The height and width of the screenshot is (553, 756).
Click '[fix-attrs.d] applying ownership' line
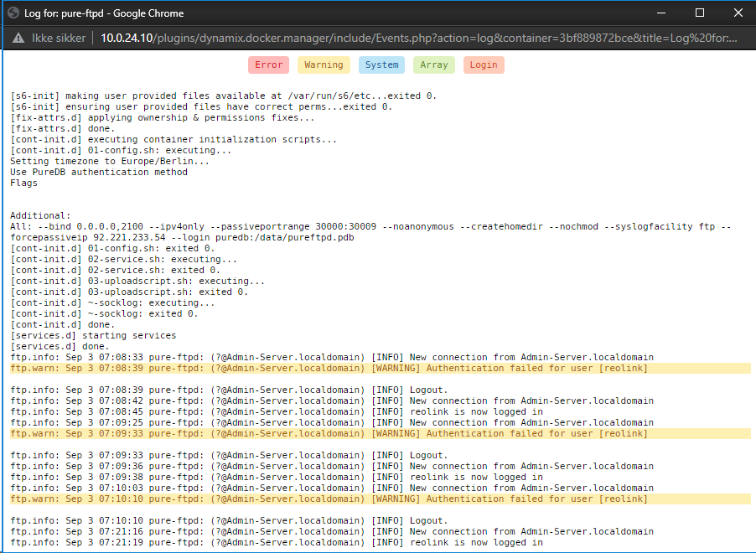click(163, 117)
